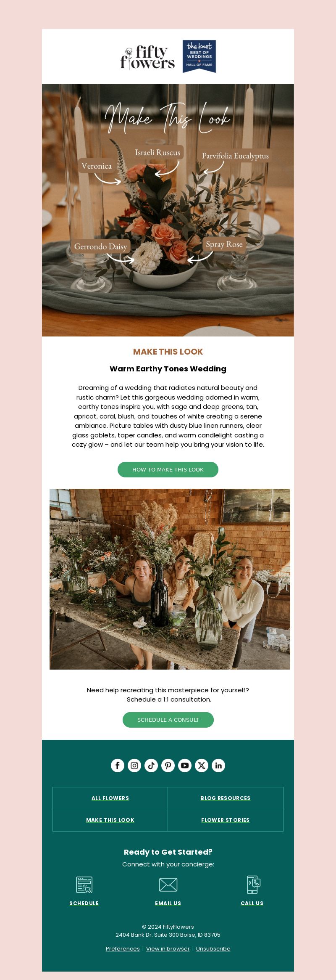Open the YouTube social icon
Image resolution: width=336 pixels, height=980 pixels.
tap(185, 765)
